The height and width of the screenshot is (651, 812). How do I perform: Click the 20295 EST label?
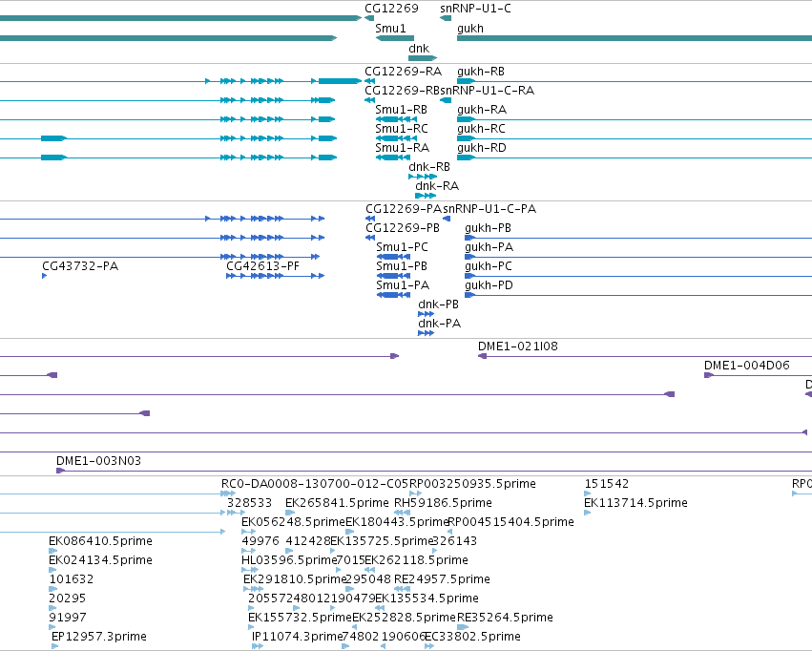(68, 599)
